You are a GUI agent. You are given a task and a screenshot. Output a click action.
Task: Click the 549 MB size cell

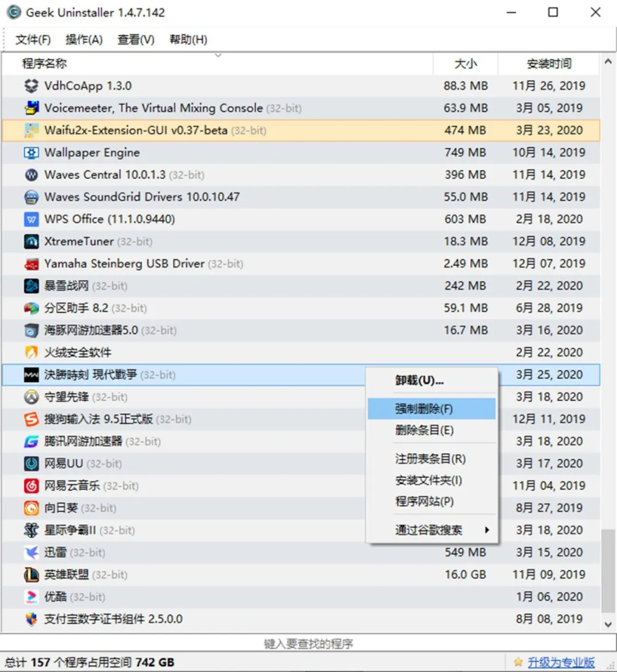465,553
